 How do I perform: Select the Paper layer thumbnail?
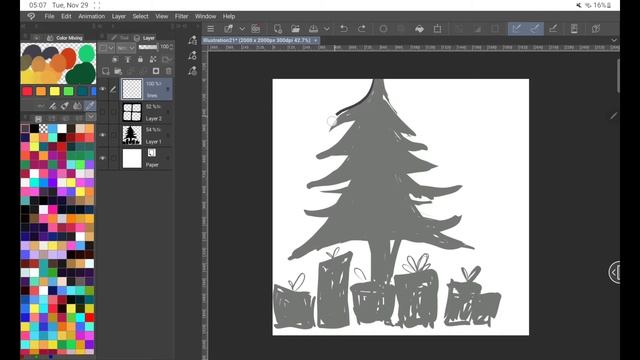(x=132, y=158)
